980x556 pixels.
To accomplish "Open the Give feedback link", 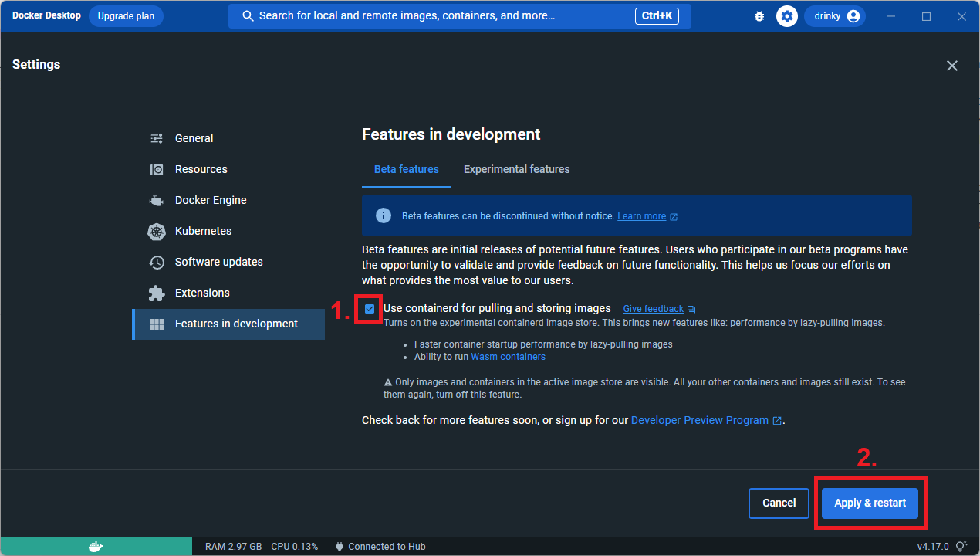I will 653,309.
